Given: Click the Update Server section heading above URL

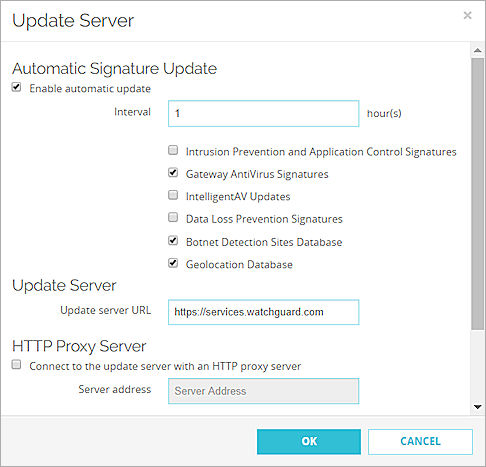Looking at the screenshot, I should (x=64, y=286).
